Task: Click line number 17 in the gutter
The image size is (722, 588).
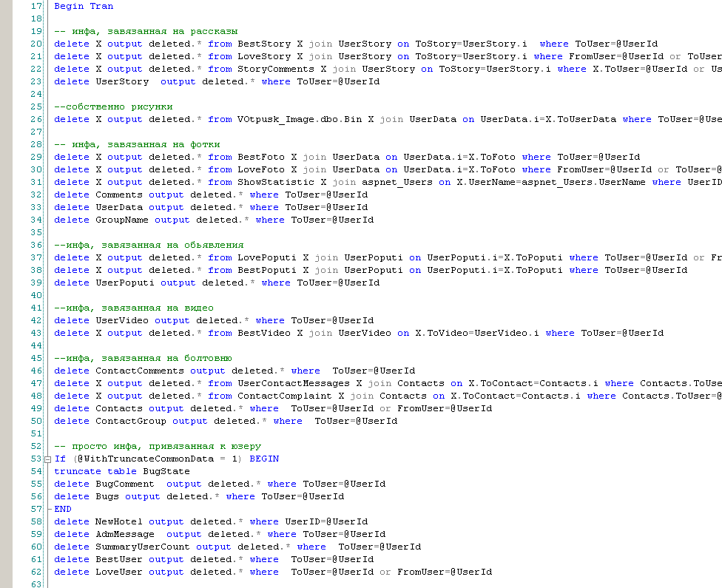Action: point(36,6)
